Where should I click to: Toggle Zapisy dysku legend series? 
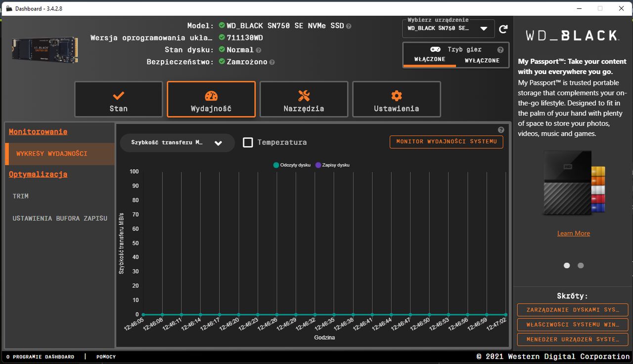click(332, 165)
